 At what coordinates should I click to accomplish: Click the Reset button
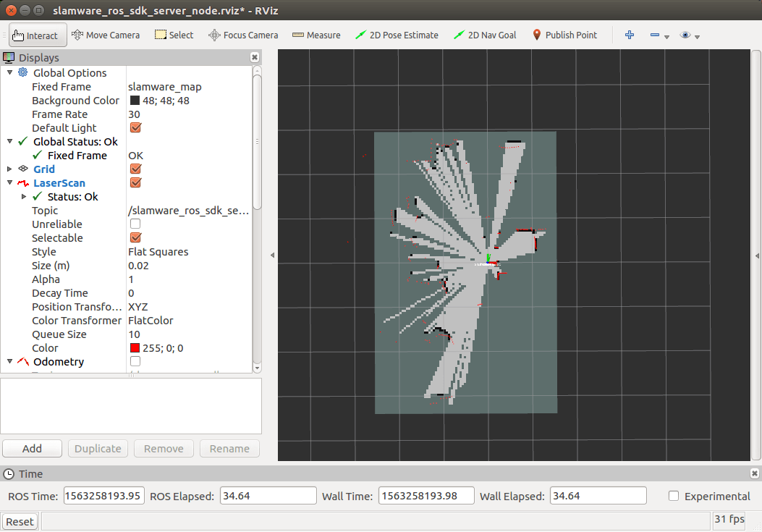pos(20,521)
